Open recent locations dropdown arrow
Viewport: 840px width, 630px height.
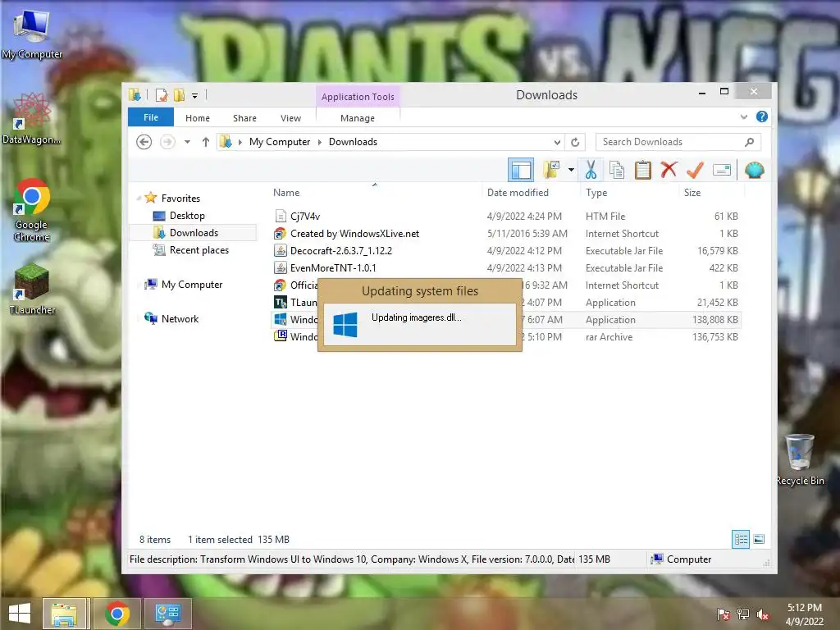pyautogui.click(x=187, y=142)
